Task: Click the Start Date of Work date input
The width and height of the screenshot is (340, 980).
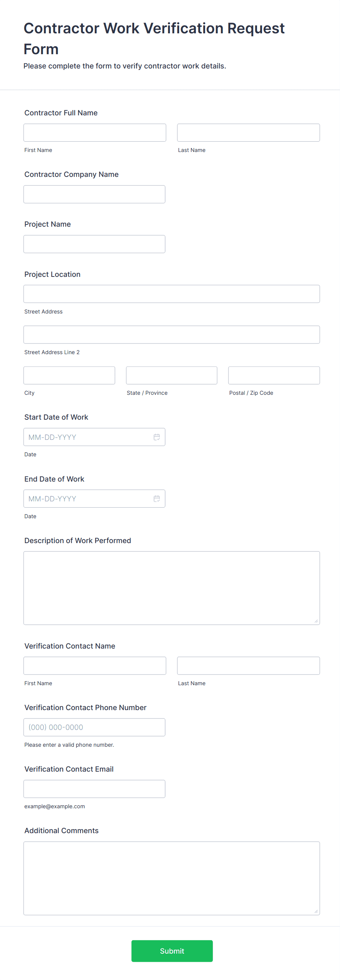Action: [94, 437]
